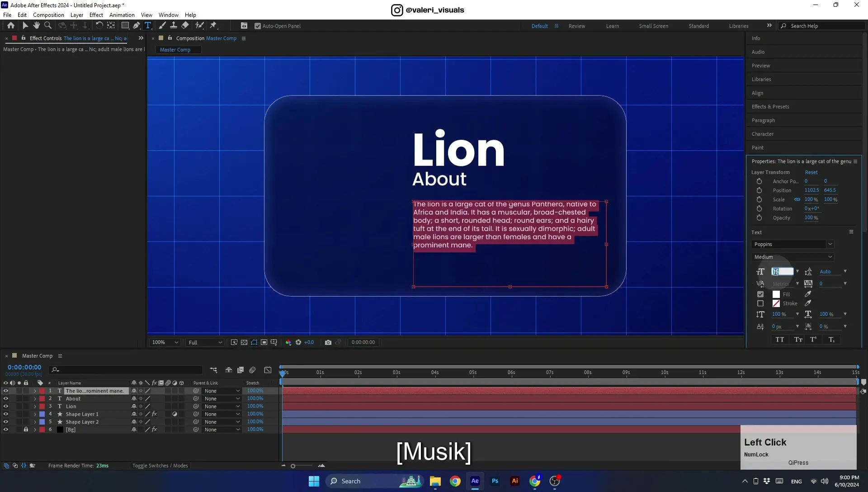Screen dimensions: 868x492
Task: Click the Position stopwatch icon
Action: point(759,190)
